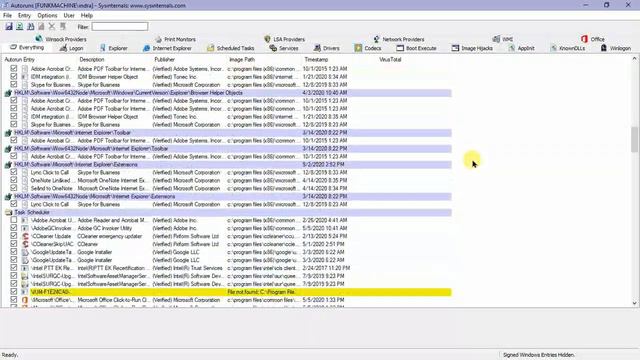Click the Winlogon tab icon

[604, 48]
